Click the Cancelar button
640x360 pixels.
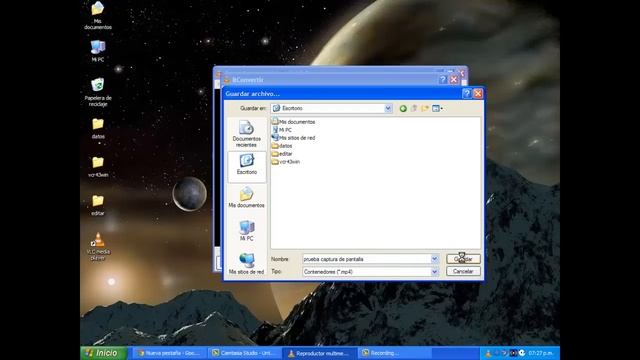click(x=463, y=271)
